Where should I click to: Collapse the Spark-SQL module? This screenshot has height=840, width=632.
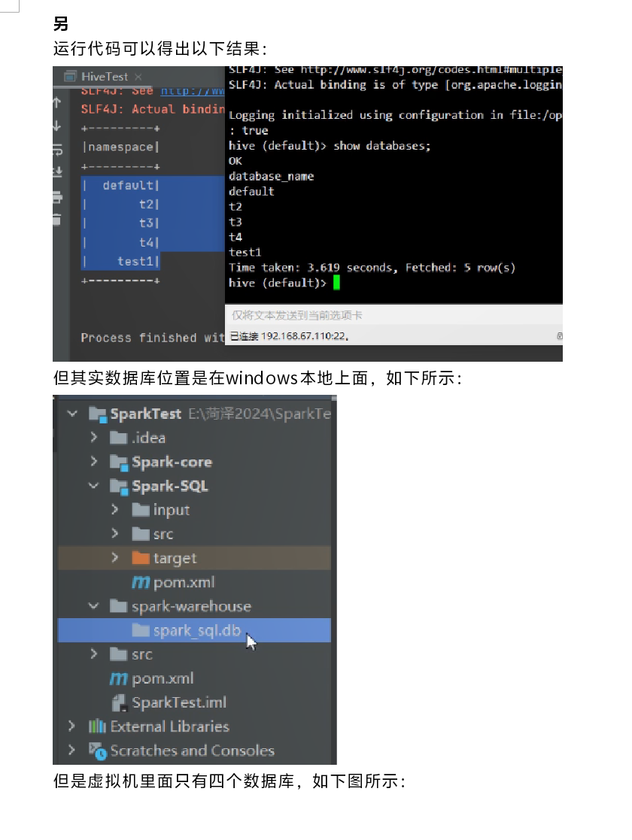[94, 485]
